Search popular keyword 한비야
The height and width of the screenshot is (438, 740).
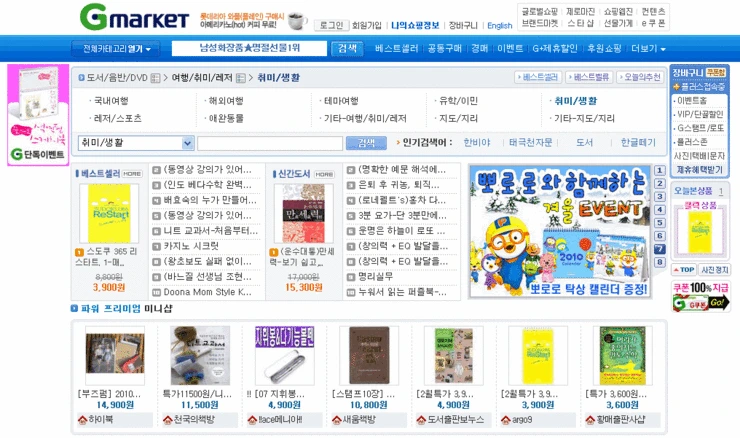click(x=477, y=143)
